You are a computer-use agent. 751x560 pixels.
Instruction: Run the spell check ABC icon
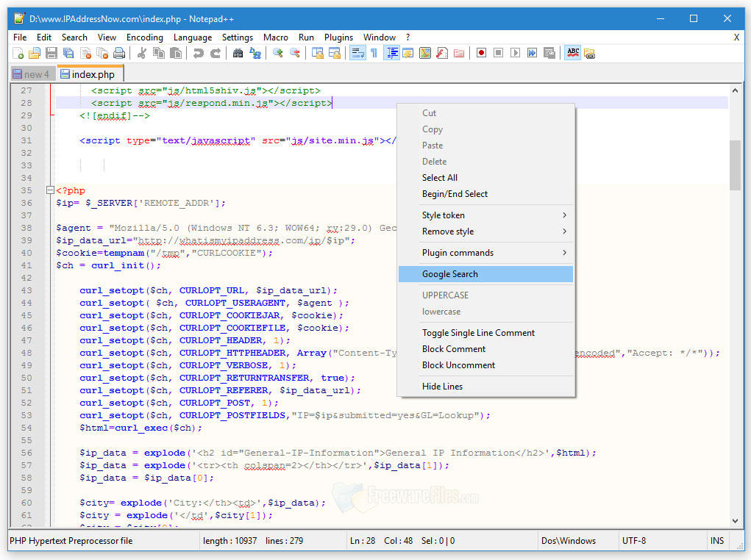pyautogui.click(x=573, y=52)
